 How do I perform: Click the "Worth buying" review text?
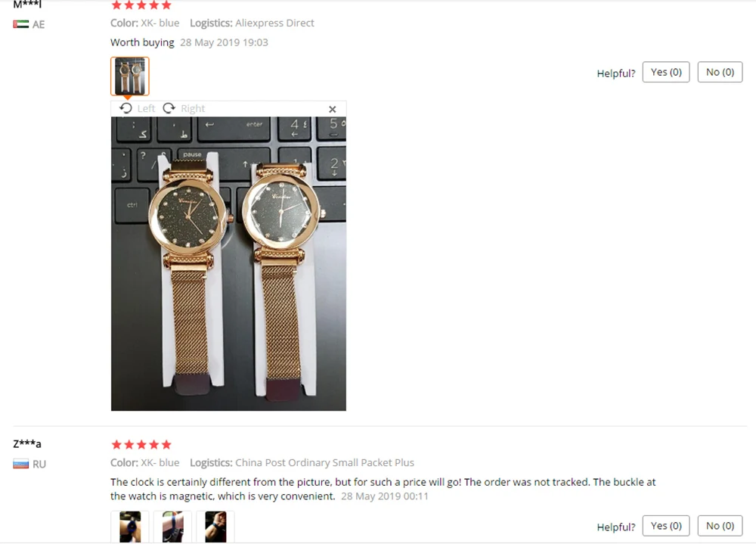point(142,42)
